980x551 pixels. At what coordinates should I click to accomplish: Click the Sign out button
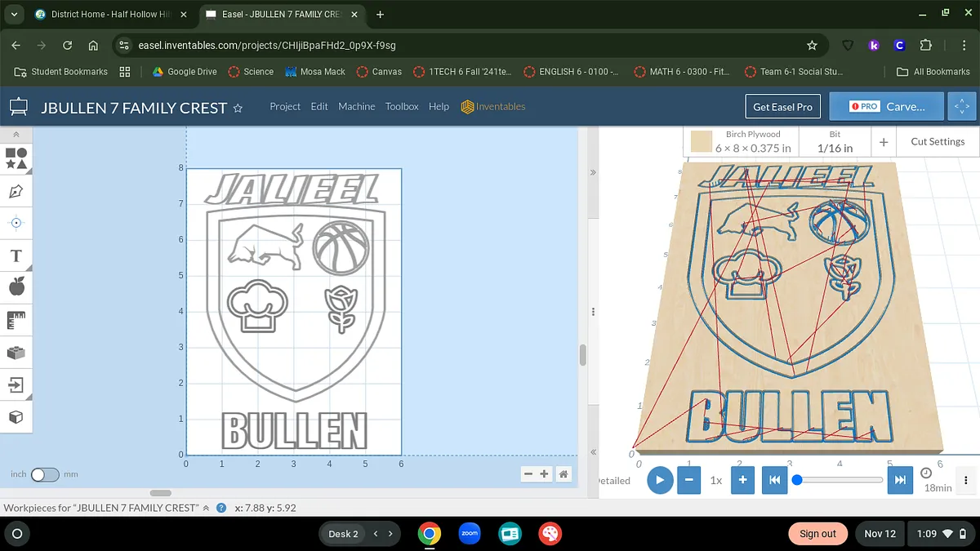817,534
